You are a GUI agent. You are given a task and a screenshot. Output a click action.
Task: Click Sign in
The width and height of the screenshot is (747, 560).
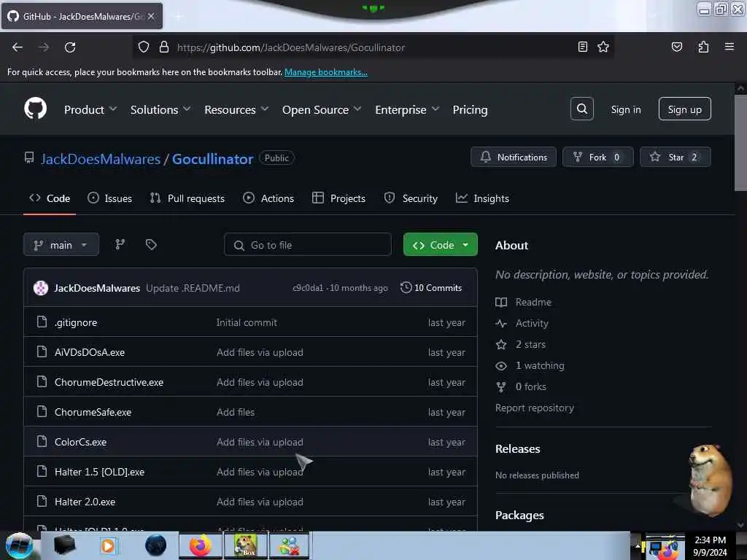click(x=626, y=109)
